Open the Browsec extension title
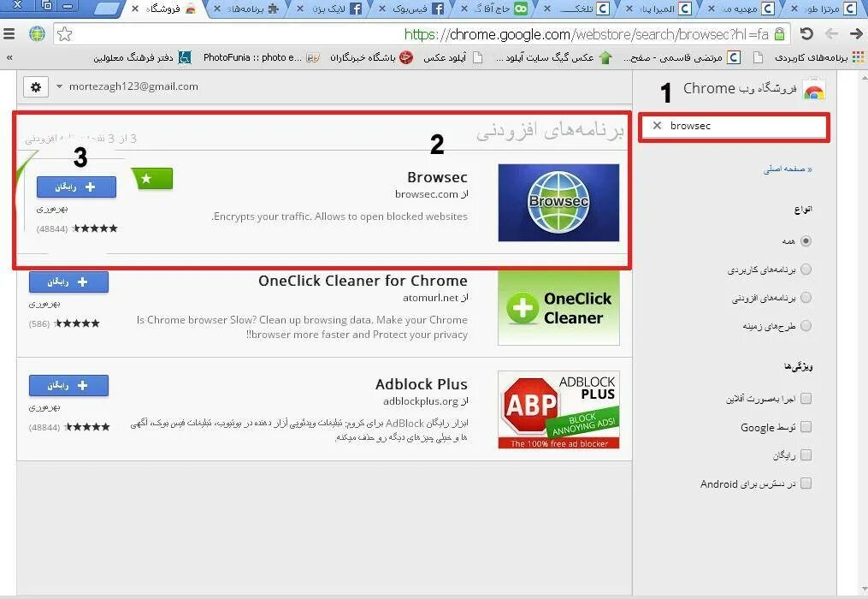868x599 pixels. tap(437, 177)
